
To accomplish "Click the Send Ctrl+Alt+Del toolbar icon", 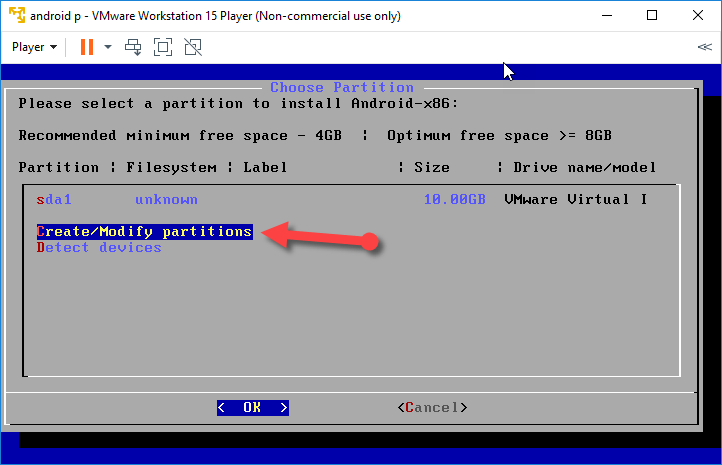I will tap(133, 47).
